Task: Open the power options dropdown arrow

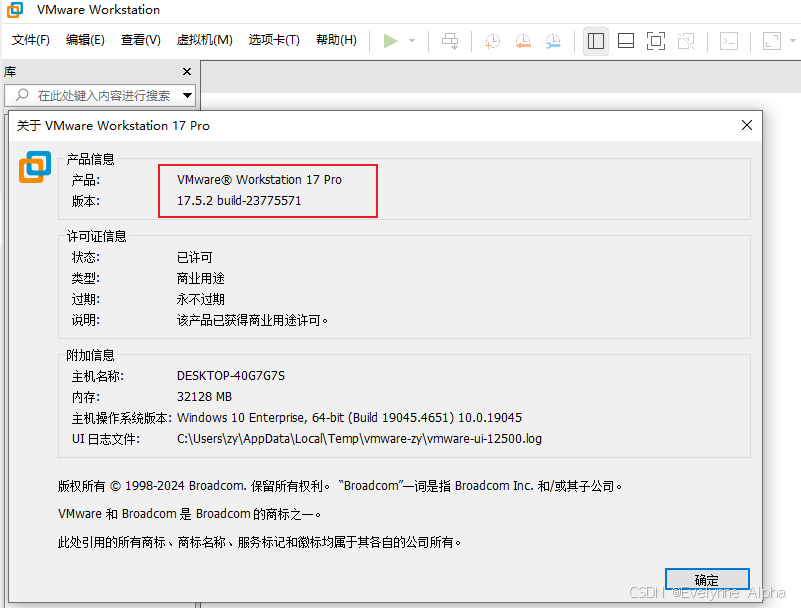Action: tap(412, 41)
